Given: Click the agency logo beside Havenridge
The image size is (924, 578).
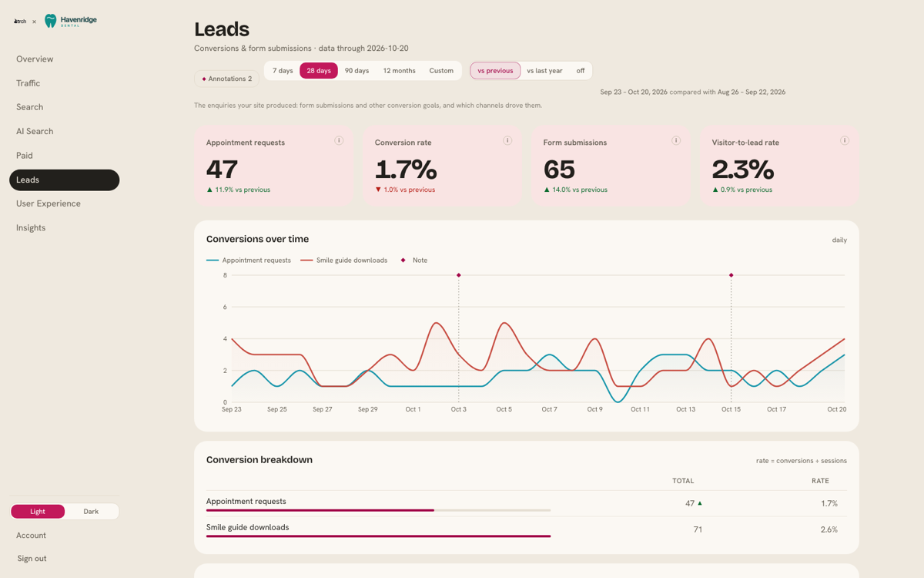Looking at the screenshot, I should point(20,22).
